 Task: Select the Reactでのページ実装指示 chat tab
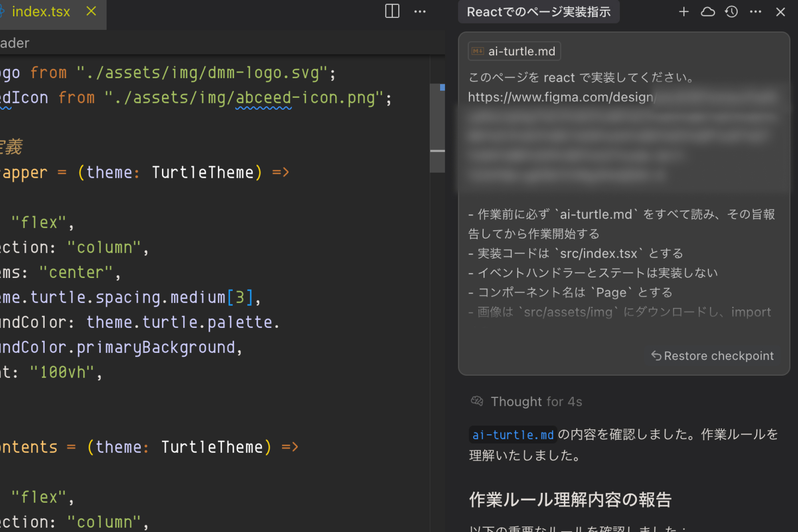(x=538, y=12)
